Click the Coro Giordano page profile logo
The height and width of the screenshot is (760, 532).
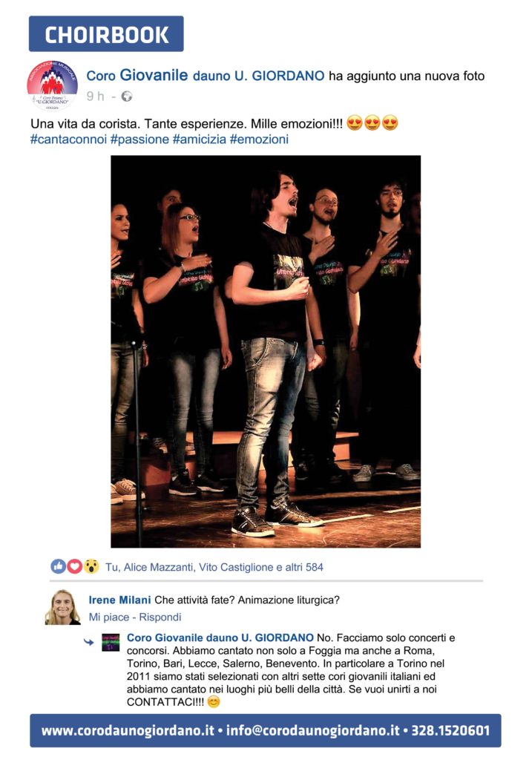click(x=53, y=86)
